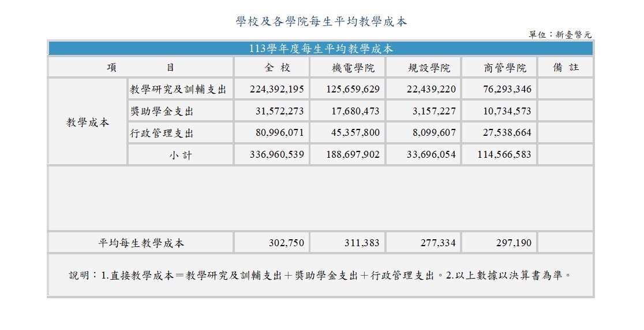This screenshot has width=644, height=330.
Task: Select the 機電學院 average cost 311,383
Action: click(360, 243)
